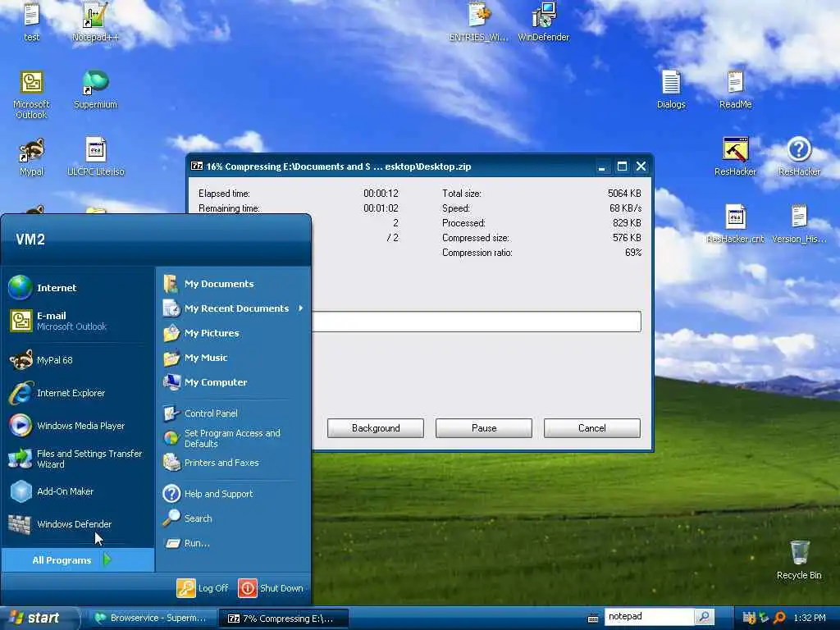Open ENTRIES_Wi... desktop file
This screenshot has height=630, width=840.
(x=478, y=21)
